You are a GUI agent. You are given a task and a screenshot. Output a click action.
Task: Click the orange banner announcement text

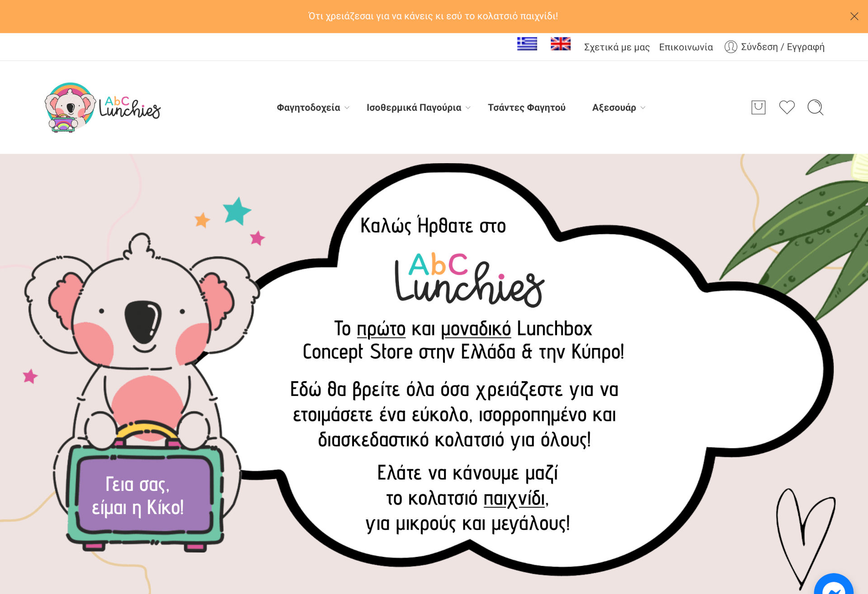coord(433,16)
